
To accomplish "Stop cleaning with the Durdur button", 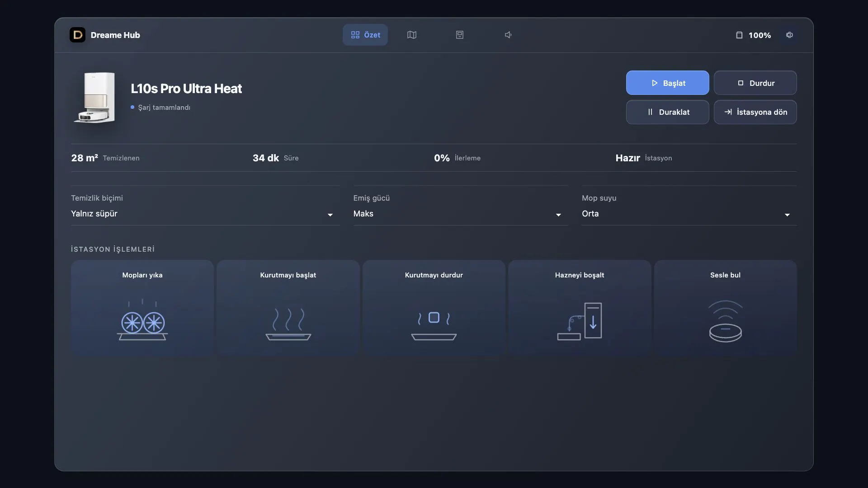I will [755, 83].
